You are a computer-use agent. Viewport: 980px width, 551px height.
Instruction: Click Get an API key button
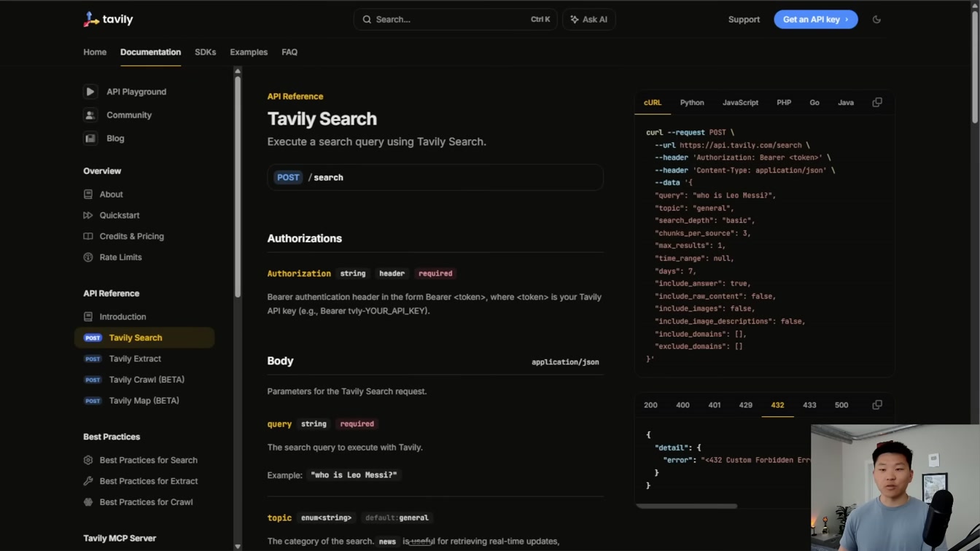(x=815, y=20)
